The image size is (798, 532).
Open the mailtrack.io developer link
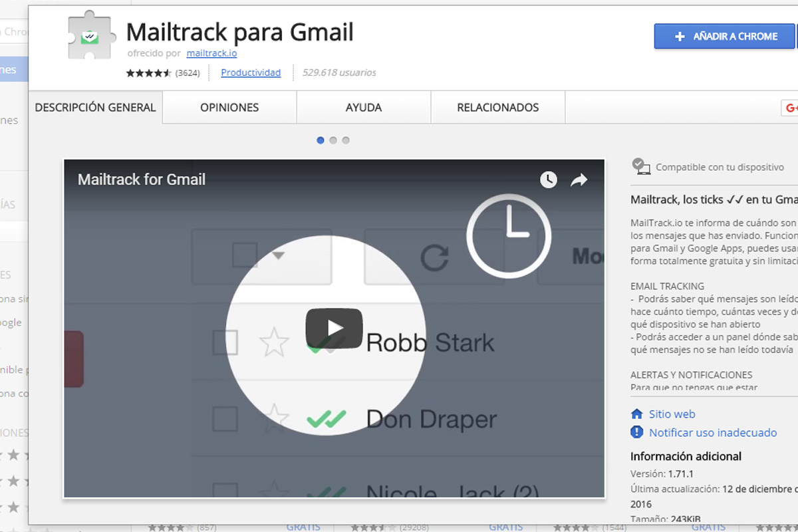pyautogui.click(x=211, y=53)
